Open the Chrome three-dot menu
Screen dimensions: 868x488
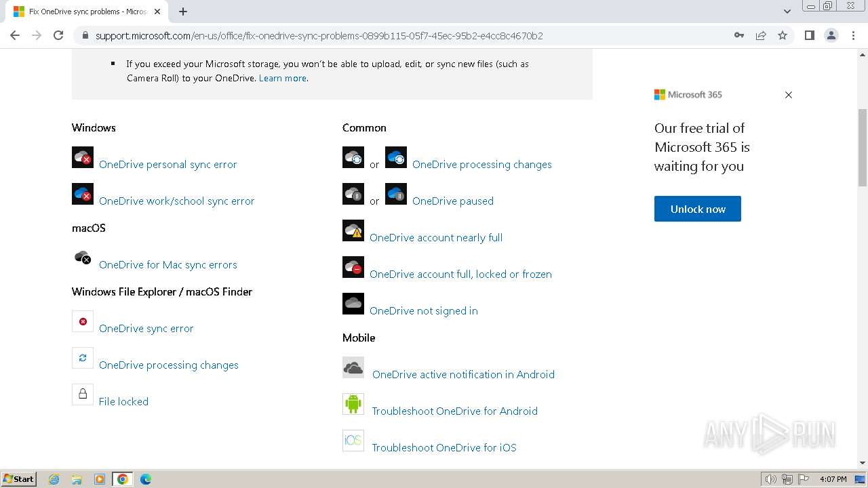(853, 35)
